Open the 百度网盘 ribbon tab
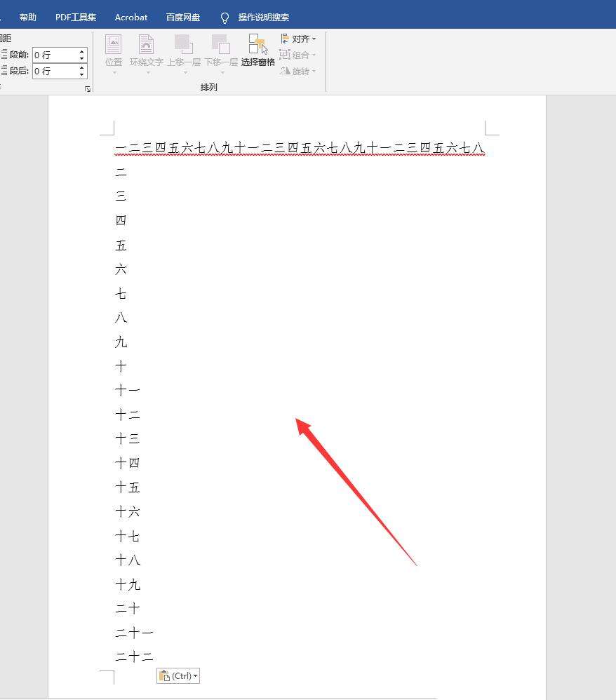The height and width of the screenshot is (700, 616). coord(183,17)
